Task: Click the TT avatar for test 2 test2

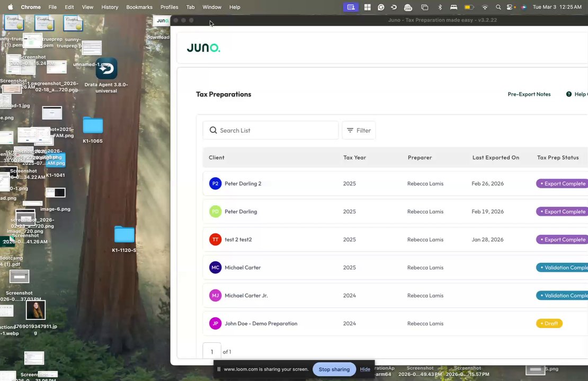Action: click(x=215, y=239)
